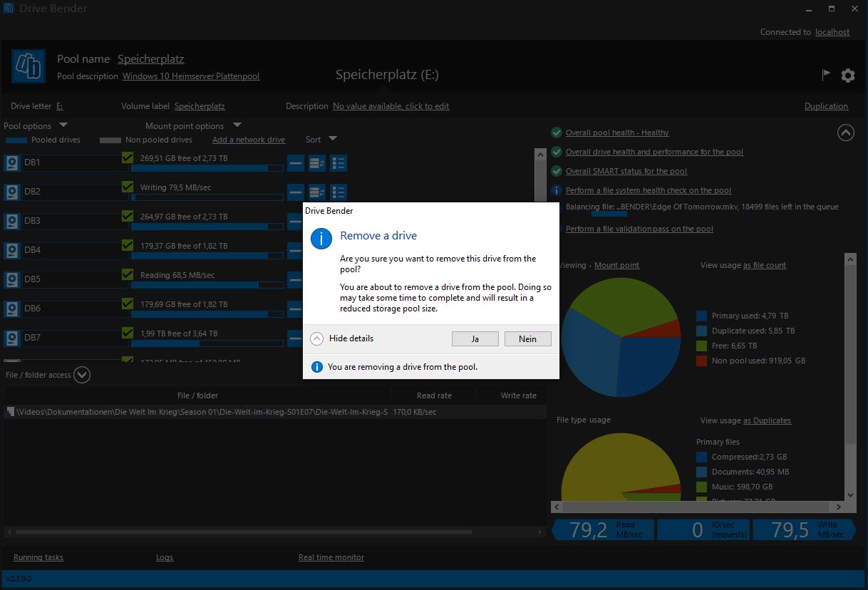Collapse the dialog with Hide details chevron

coord(317,339)
